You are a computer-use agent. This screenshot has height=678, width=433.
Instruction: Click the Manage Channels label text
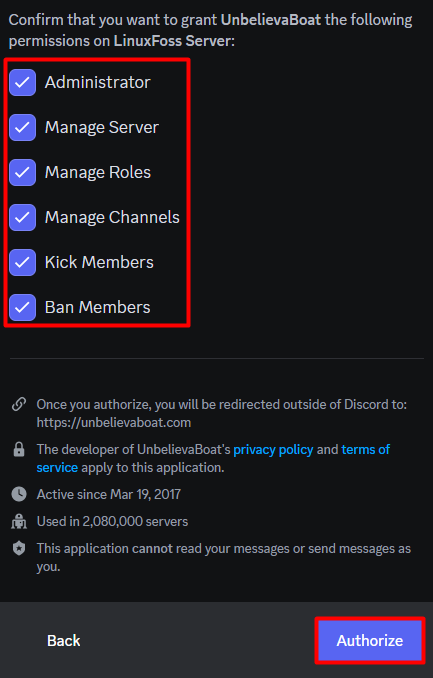click(x=112, y=217)
